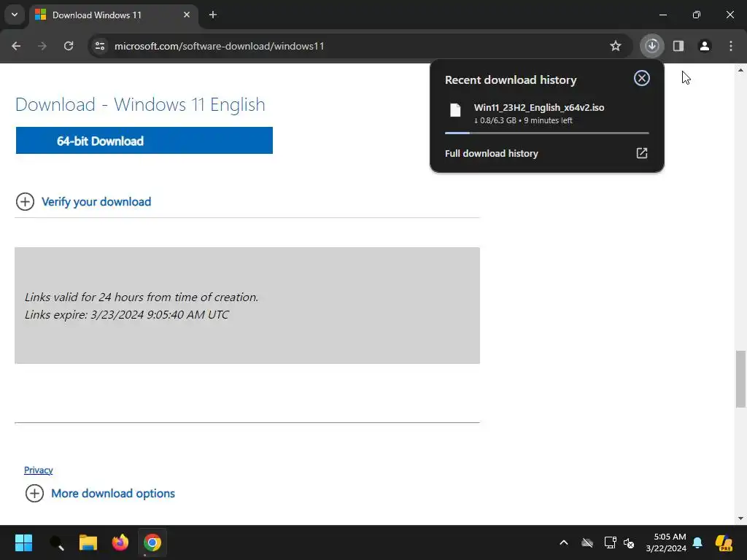This screenshot has width=747, height=560.
Task: Click the muted volume tray icon
Action: [x=629, y=542]
